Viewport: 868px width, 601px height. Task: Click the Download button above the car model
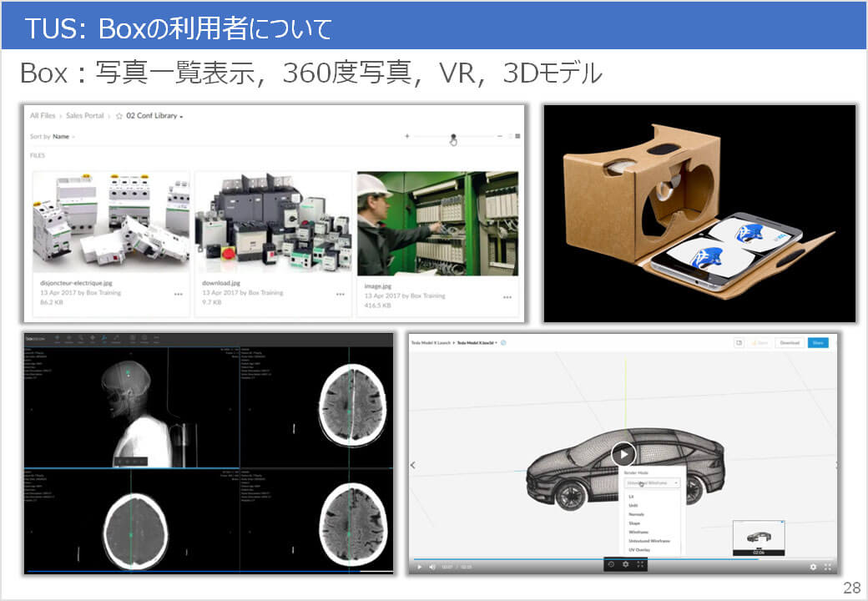tap(789, 342)
